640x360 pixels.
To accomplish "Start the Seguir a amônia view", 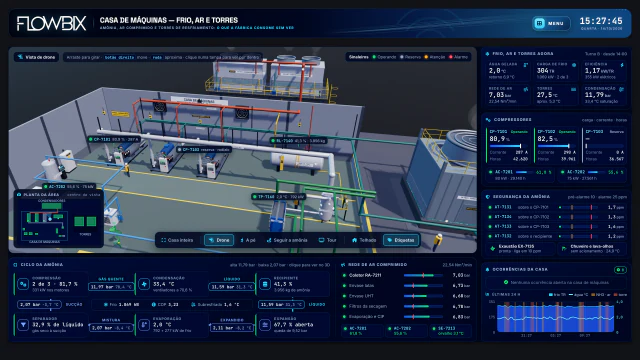I will point(287,240).
